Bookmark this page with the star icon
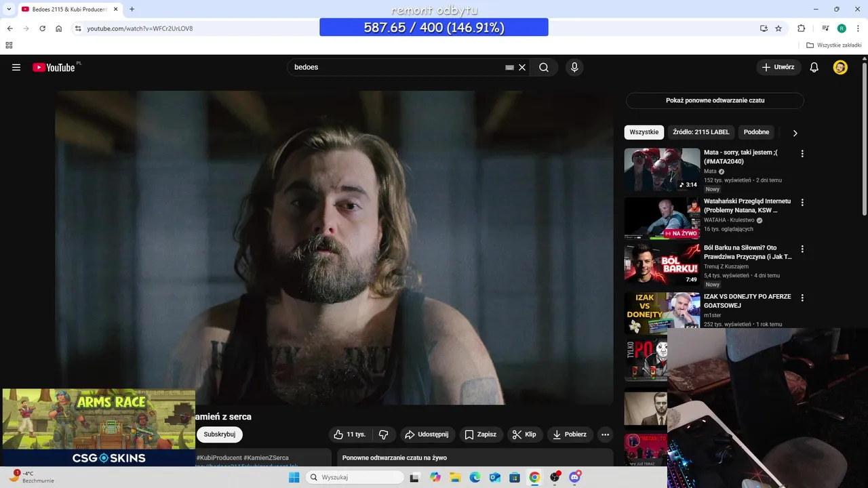 pos(778,28)
